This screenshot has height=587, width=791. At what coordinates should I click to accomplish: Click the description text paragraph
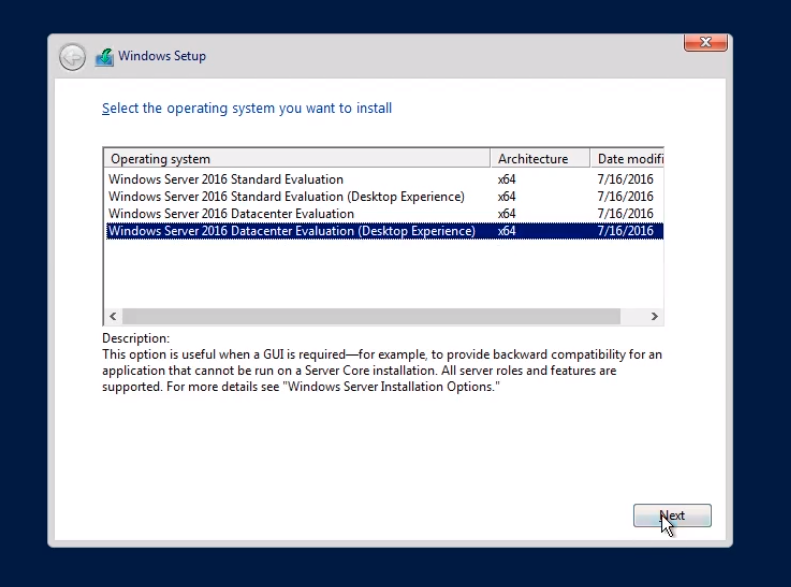(x=380, y=370)
